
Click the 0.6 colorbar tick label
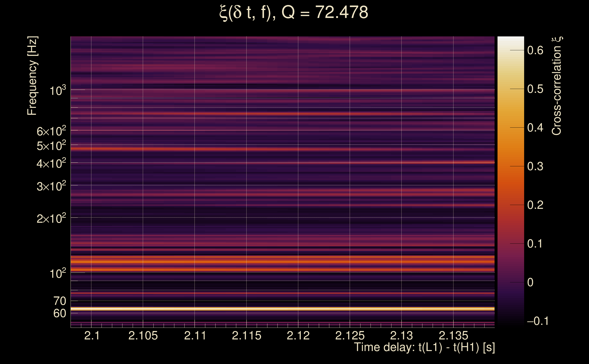point(535,50)
